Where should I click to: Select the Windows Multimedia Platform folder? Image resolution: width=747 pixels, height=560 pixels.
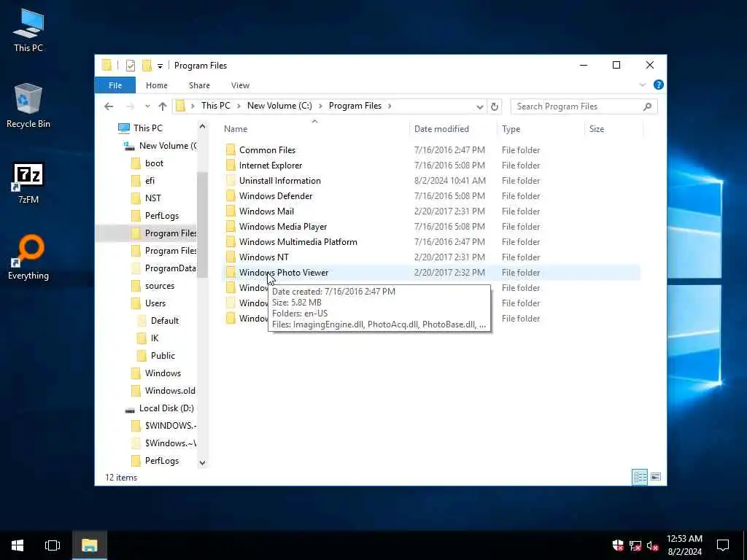point(298,241)
